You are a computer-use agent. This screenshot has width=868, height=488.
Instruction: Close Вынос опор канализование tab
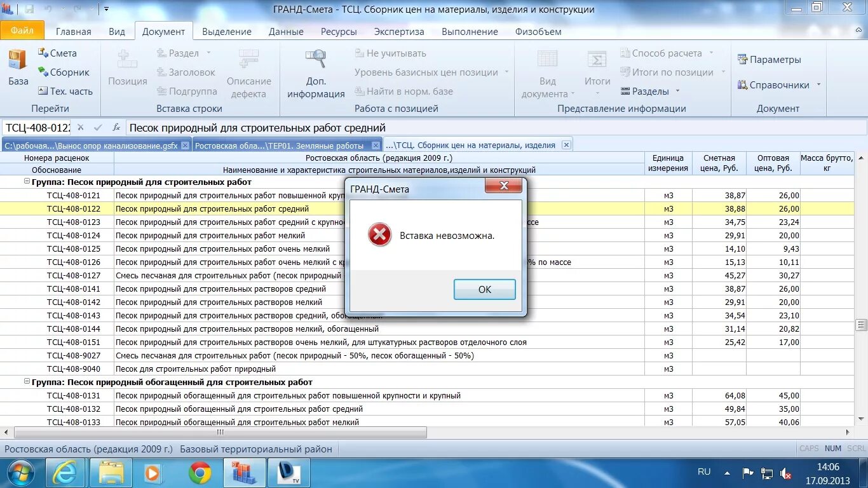click(x=185, y=146)
